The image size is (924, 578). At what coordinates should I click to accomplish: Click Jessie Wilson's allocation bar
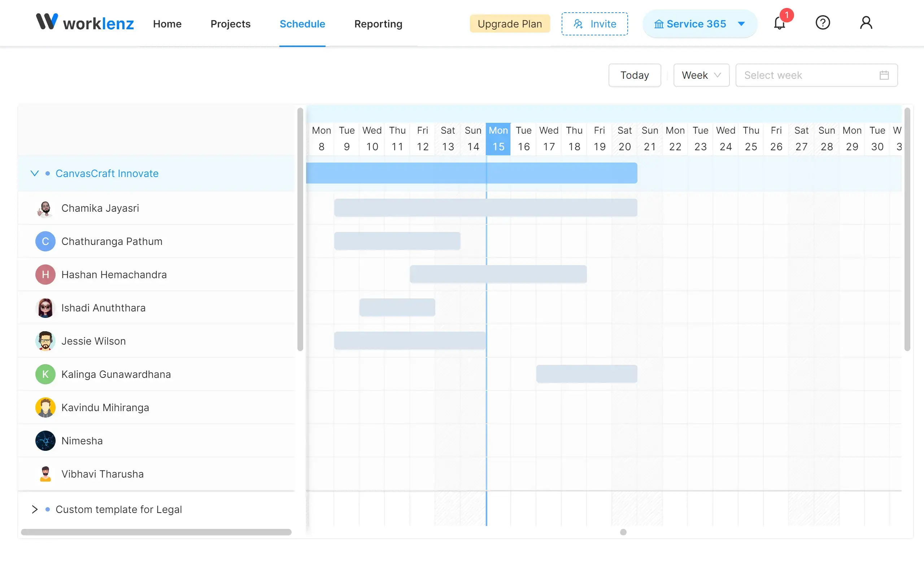coord(410,341)
